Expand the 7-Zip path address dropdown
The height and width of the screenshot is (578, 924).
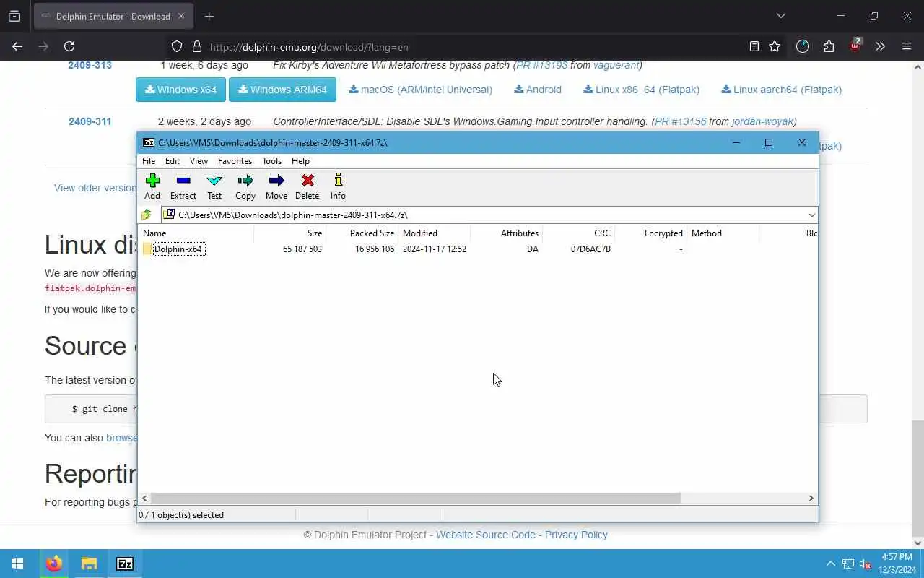811,215
